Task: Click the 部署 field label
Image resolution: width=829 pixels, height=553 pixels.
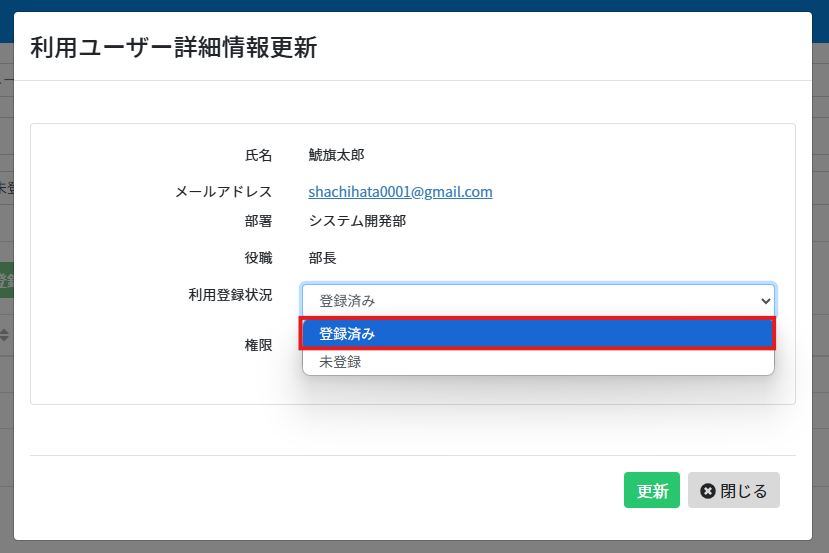Action: pyautogui.click(x=258, y=221)
